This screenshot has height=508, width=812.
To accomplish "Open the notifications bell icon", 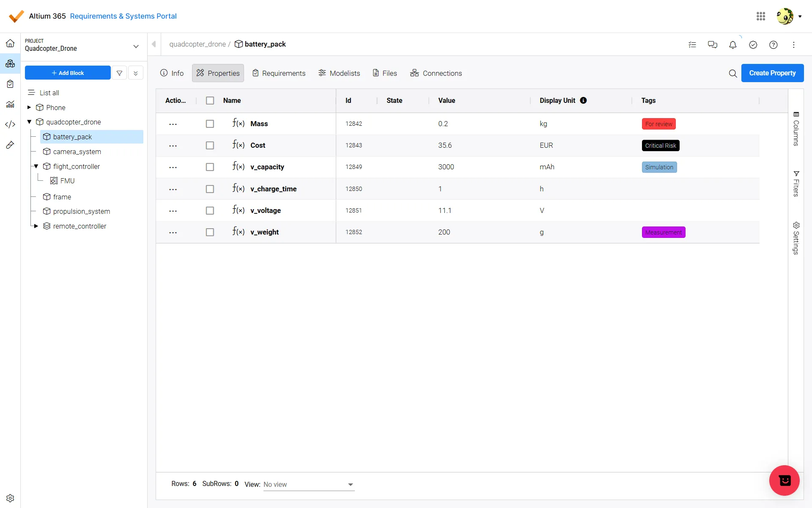I will [x=732, y=45].
